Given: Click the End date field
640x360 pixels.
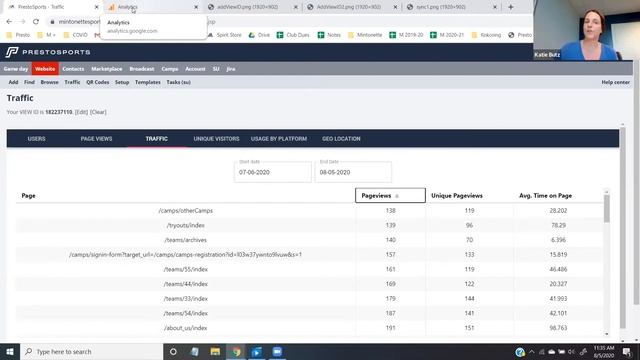Looking at the screenshot, I should (353, 172).
